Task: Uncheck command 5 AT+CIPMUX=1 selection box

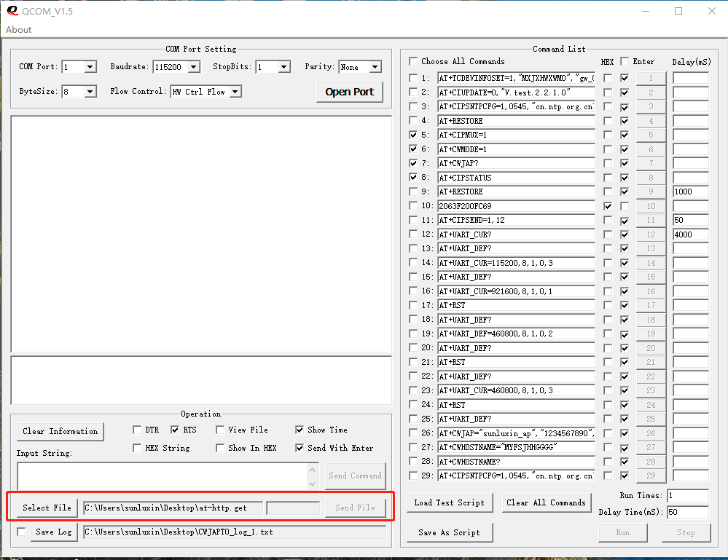Action: (x=413, y=135)
